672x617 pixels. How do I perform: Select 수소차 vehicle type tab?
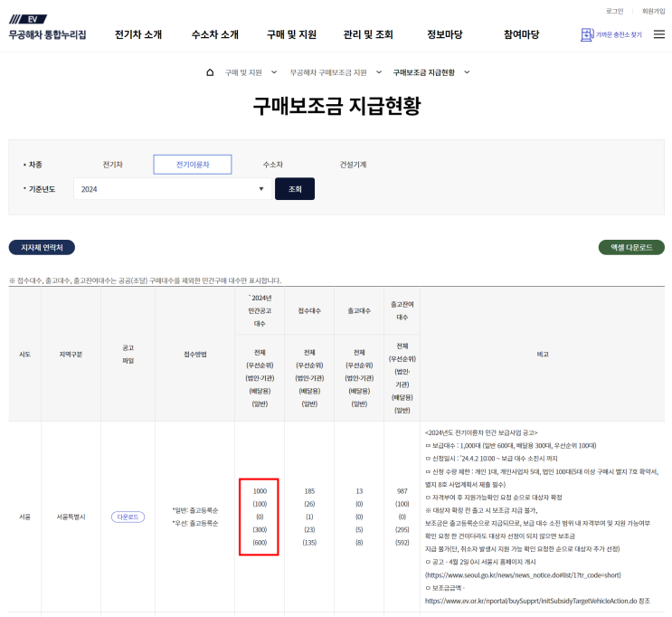(x=273, y=165)
